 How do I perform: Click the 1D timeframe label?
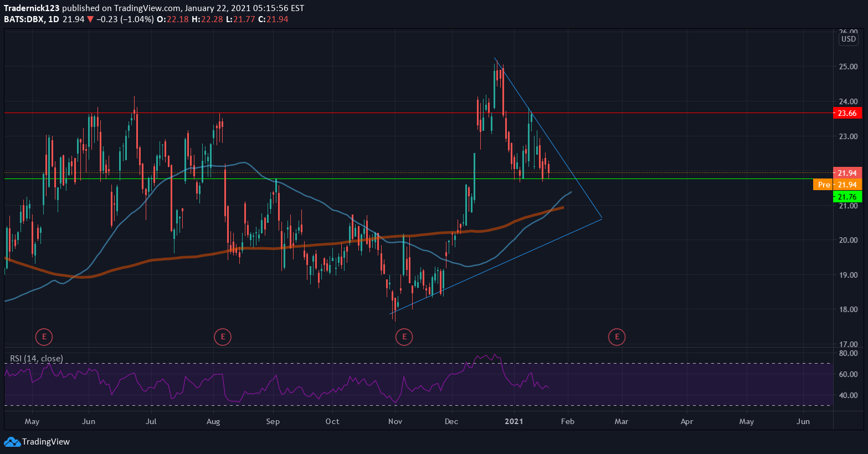coord(54,19)
